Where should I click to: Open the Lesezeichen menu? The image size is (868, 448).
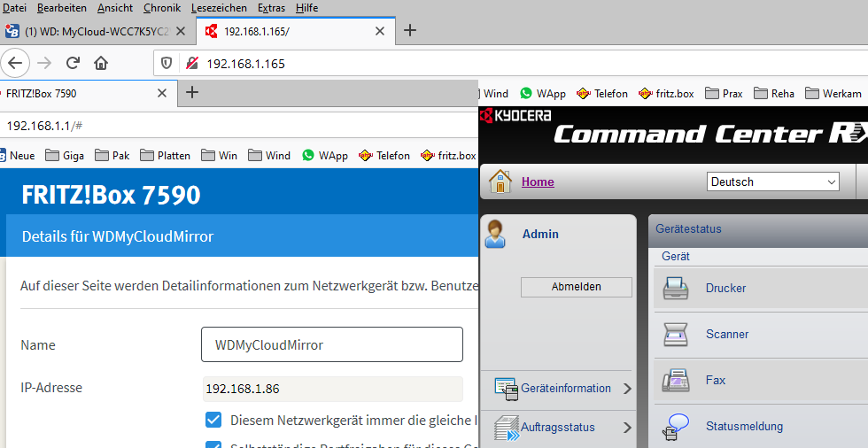pyautogui.click(x=220, y=8)
